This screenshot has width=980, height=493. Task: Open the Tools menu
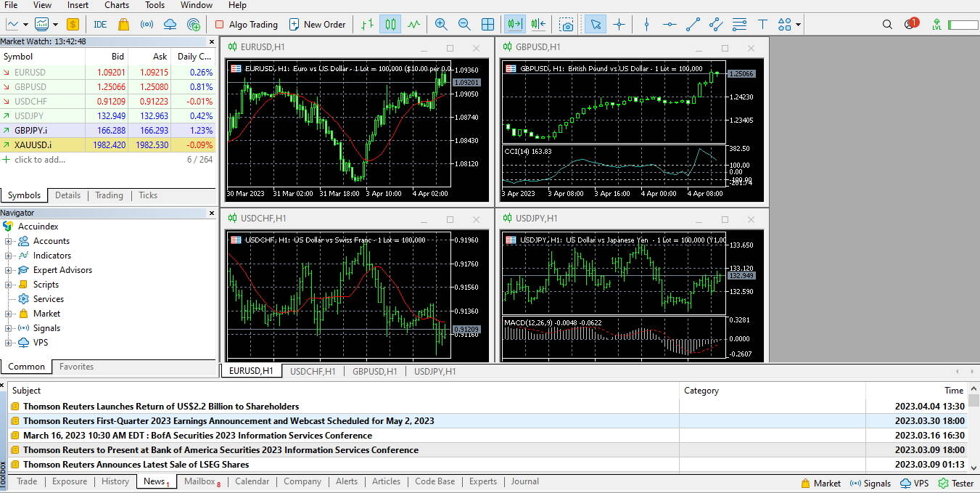[155, 5]
